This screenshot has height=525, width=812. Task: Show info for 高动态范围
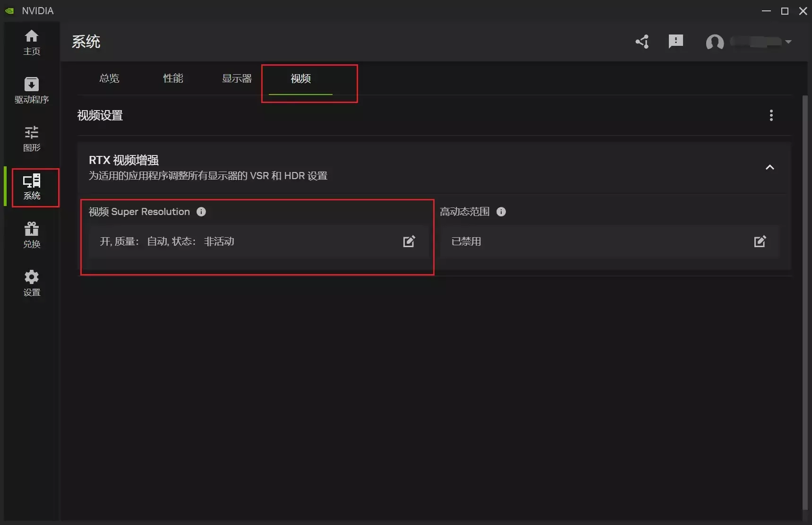point(501,212)
